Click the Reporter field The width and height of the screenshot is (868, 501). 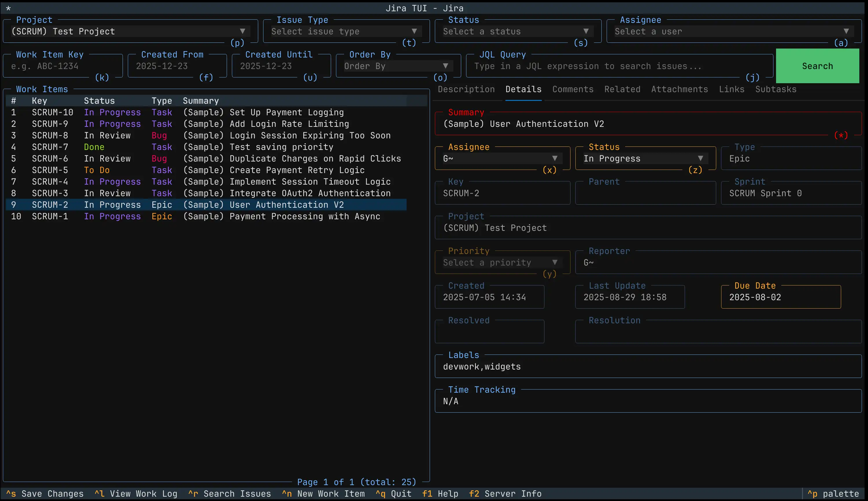[718, 263]
